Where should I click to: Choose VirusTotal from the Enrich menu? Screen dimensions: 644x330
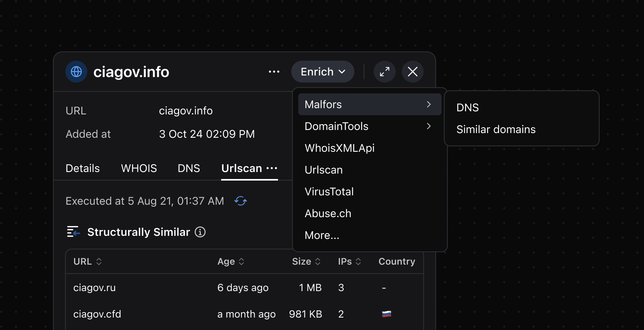click(329, 191)
